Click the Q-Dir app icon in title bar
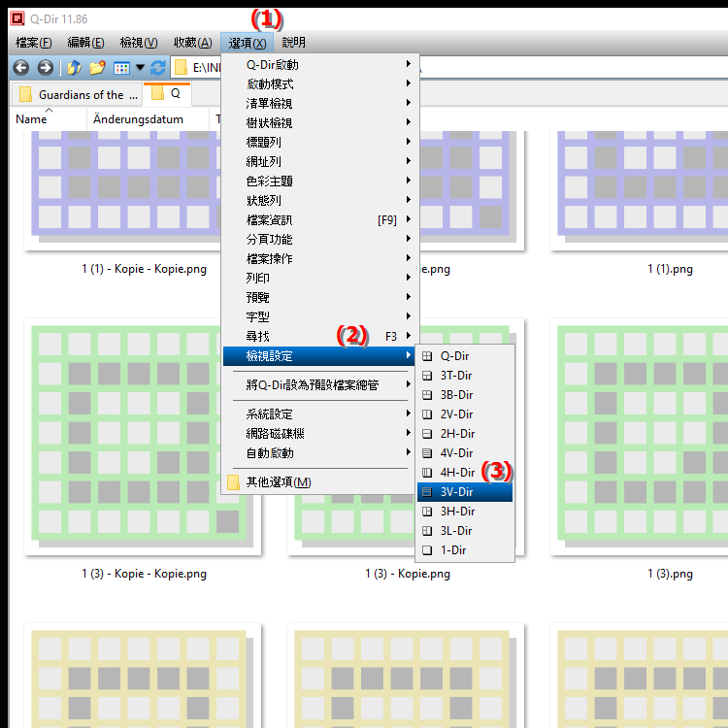 tap(17, 18)
